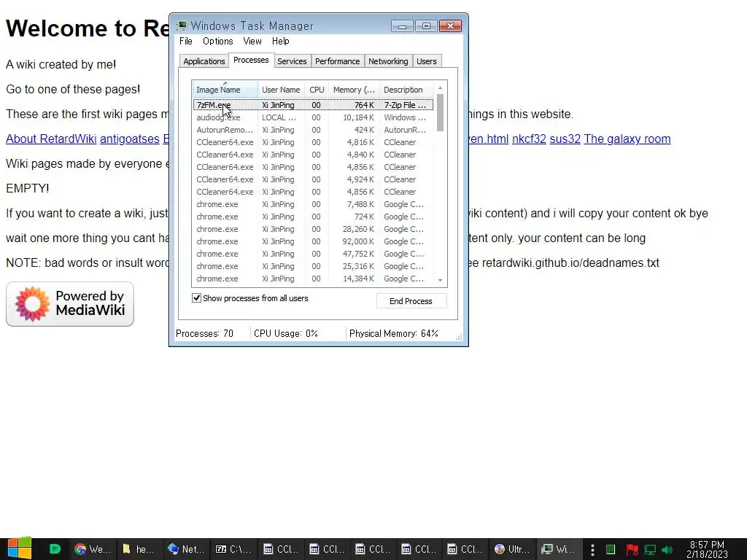
Task: Click the process list scroll down arrow
Action: point(440,280)
